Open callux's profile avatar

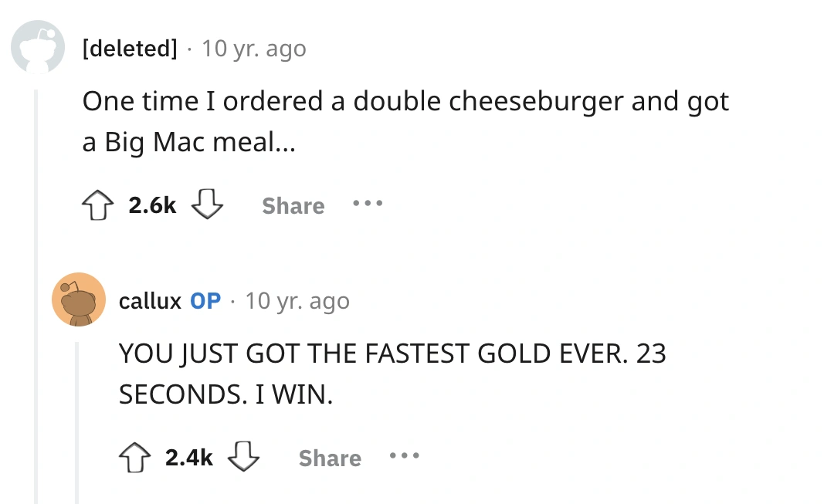coord(78,299)
